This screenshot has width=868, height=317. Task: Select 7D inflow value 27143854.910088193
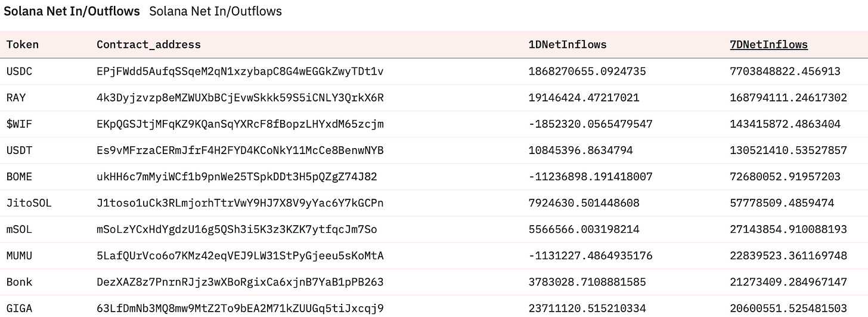[788, 229]
